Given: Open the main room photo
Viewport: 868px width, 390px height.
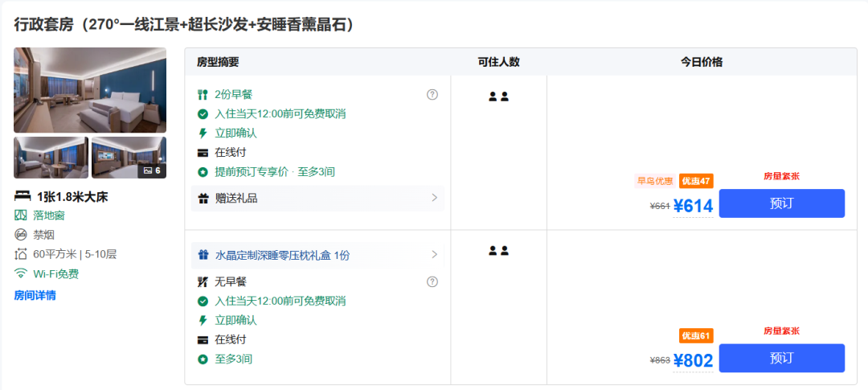Looking at the screenshot, I should pos(90,90).
